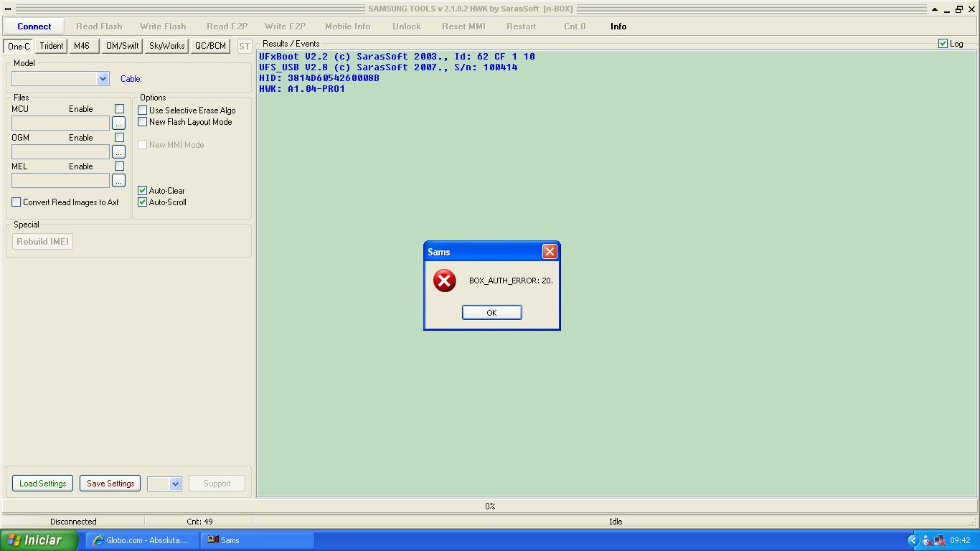Click the Info toolbar button
980x551 pixels.
point(618,27)
